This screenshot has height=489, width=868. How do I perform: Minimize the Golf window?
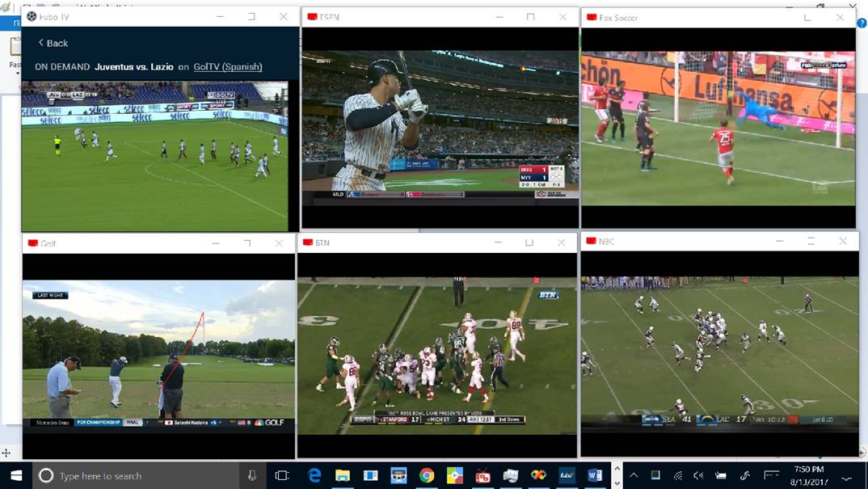[215, 243]
